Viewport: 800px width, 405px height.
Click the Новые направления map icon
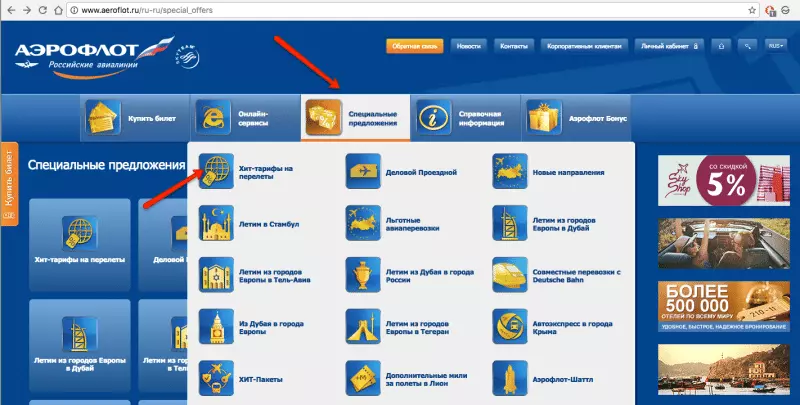point(510,171)
